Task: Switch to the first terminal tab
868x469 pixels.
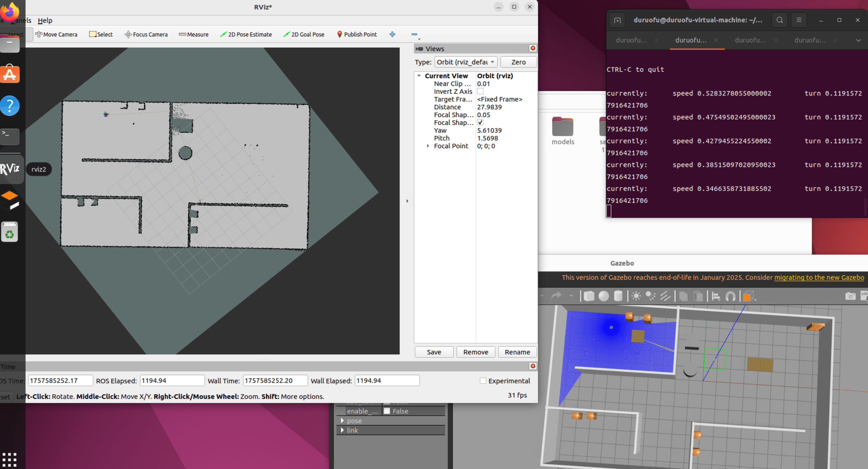Action: click(x=631, y=40)
